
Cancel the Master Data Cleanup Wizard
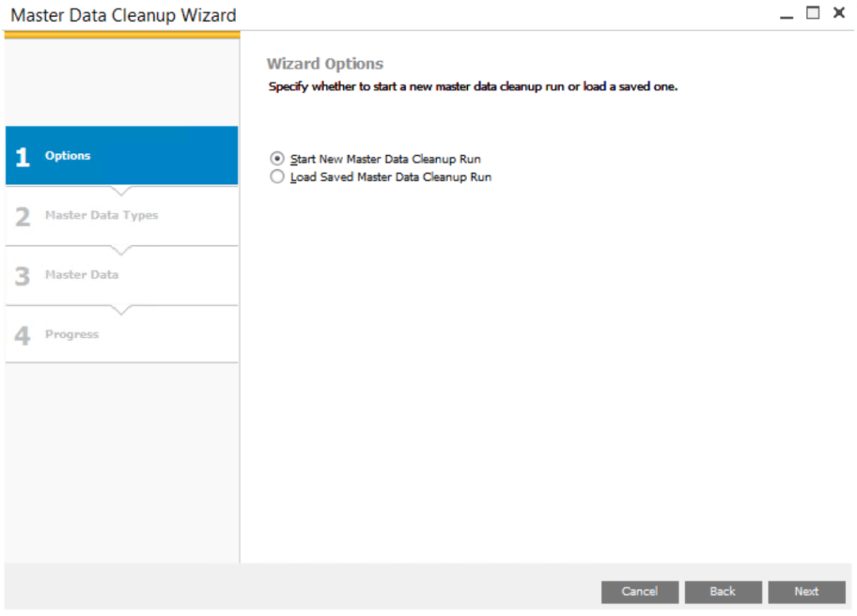pyautogui.click(x=639, y=592)
